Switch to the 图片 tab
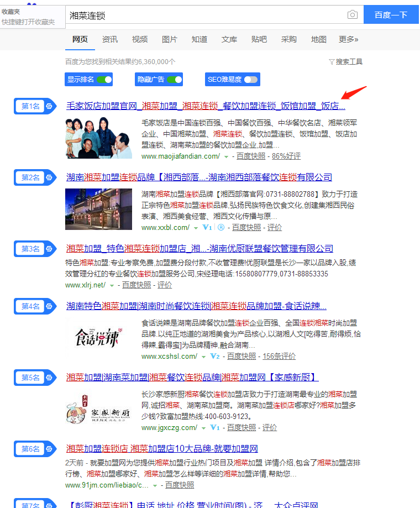This screenshot has height=508, width=420. (x=169, y=39)
